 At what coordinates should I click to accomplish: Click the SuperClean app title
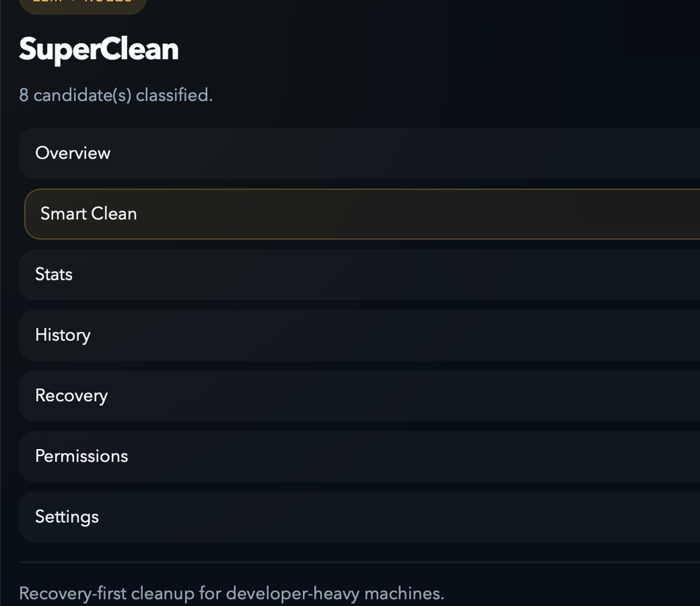coord(98,50)
